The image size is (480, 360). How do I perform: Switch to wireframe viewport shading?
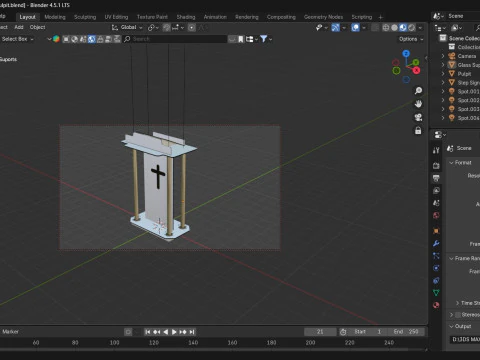pos(386,27)
